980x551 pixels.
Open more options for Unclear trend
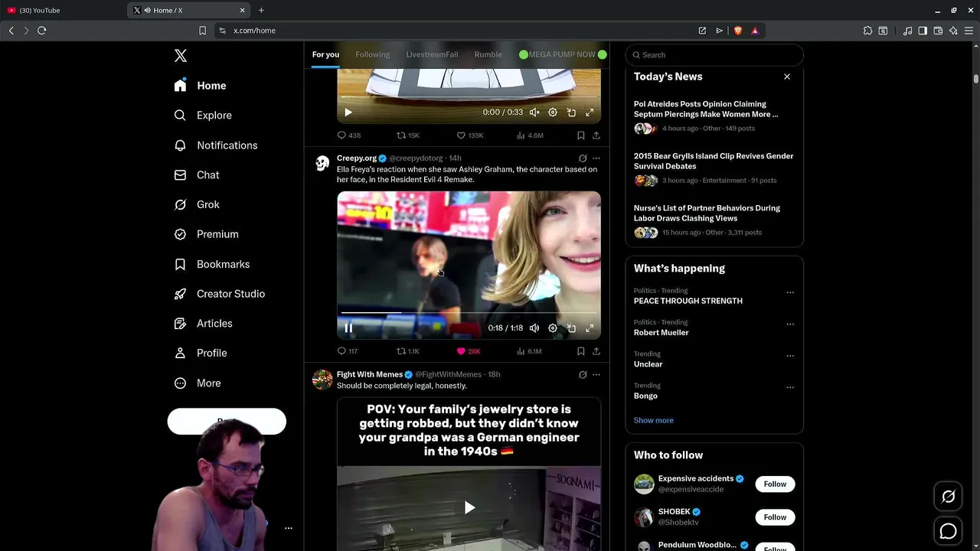(790, 356)
